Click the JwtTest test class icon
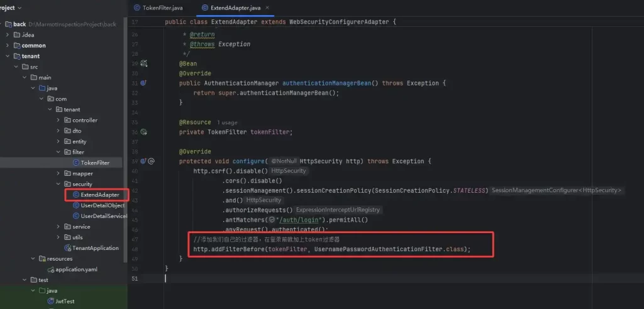 50,301
